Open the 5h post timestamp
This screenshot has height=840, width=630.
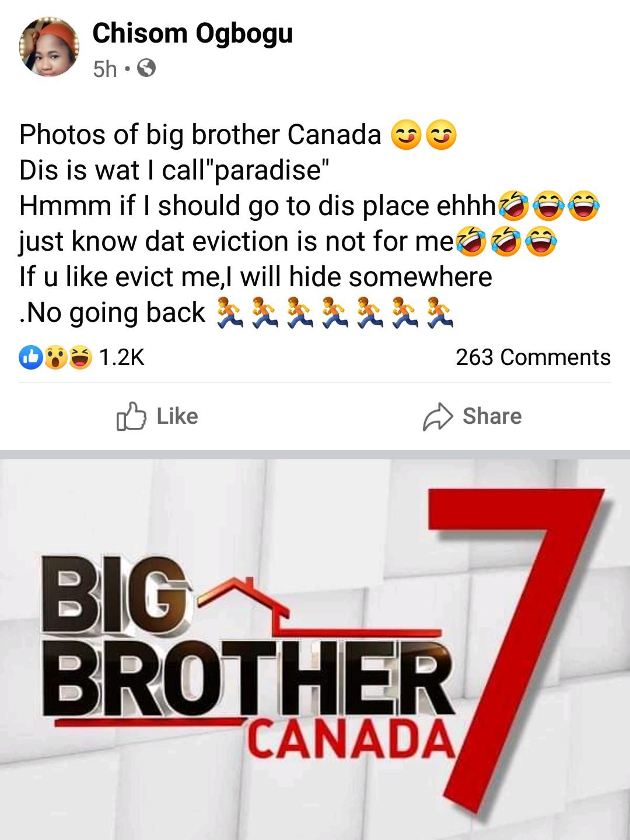click(105, 69)
